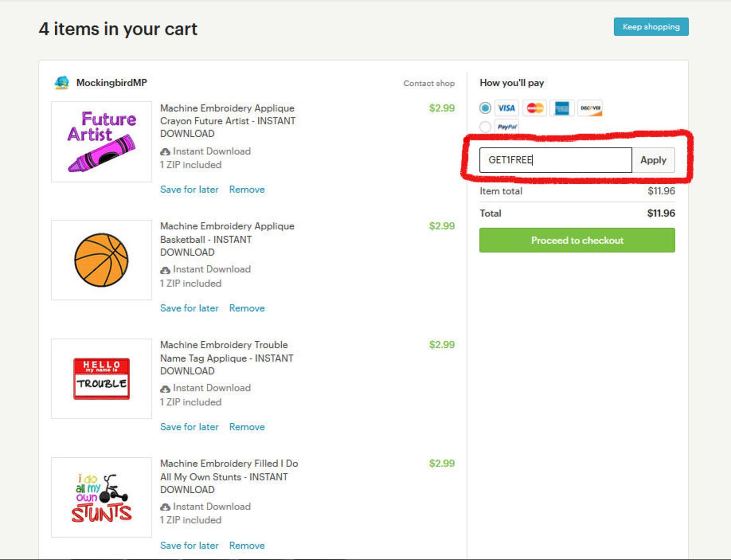Open the I Do All My Own Stunts thumbnail
The width and height of the screenshot is (731, 560).
point(101,497)
